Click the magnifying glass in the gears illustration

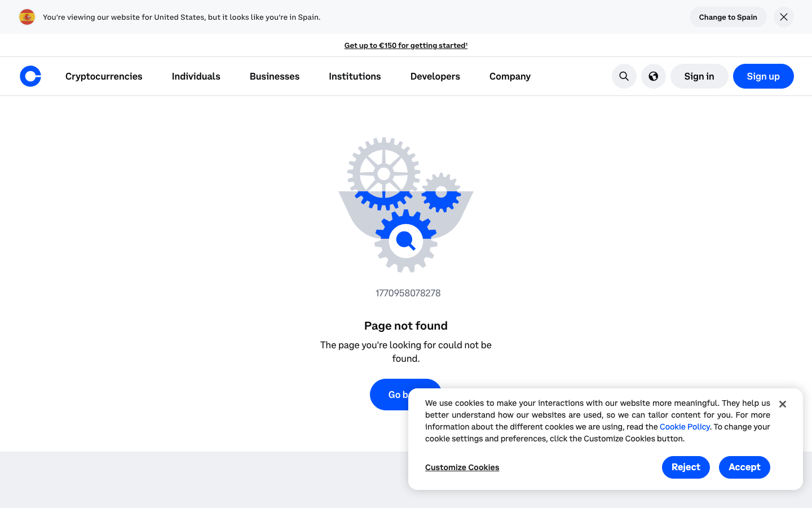pyautogui.click(x=405, y=241)
